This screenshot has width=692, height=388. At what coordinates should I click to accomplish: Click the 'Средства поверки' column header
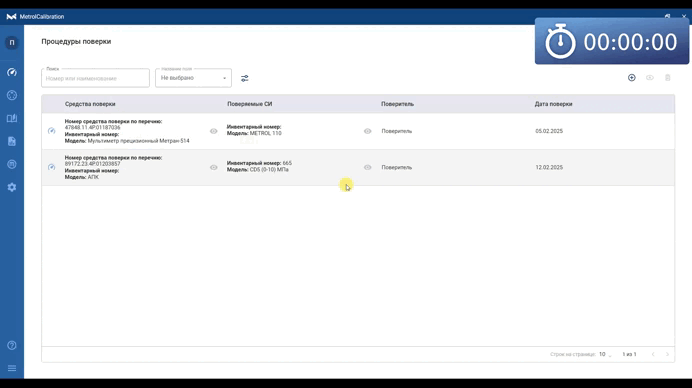[90, 104]
